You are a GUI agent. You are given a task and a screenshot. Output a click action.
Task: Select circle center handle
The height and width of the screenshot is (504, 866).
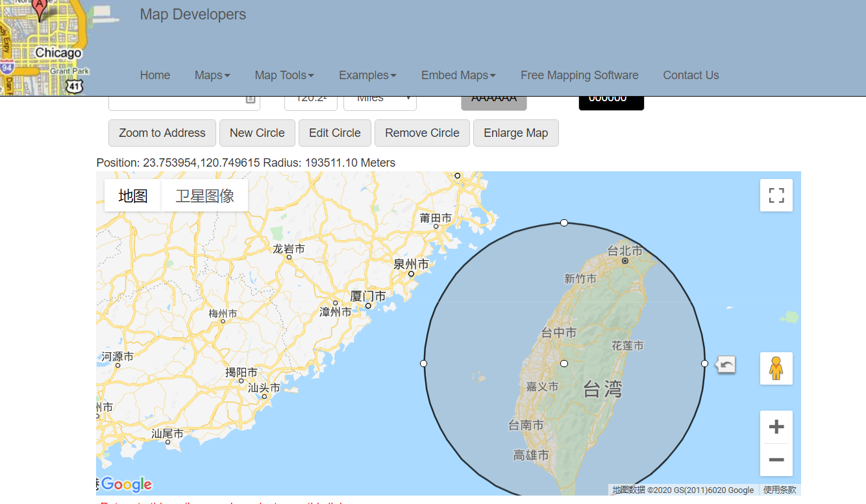(x=564, y=363)
